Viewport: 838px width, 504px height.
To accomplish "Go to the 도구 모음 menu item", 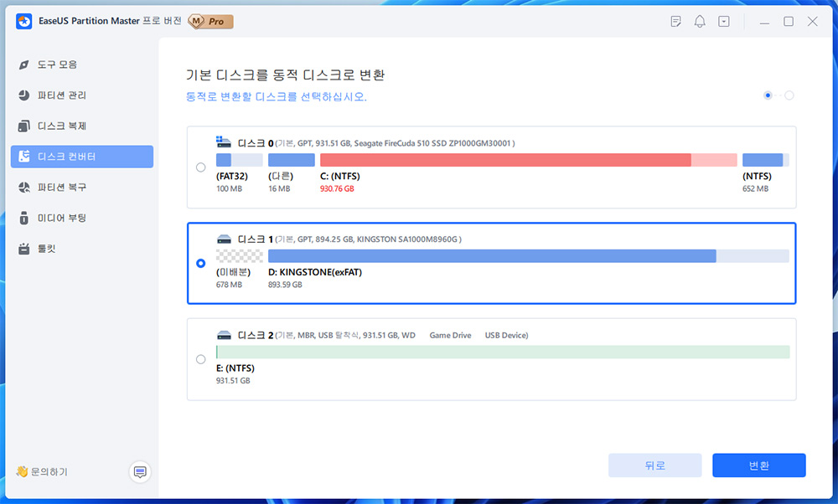I will (57, 64).
